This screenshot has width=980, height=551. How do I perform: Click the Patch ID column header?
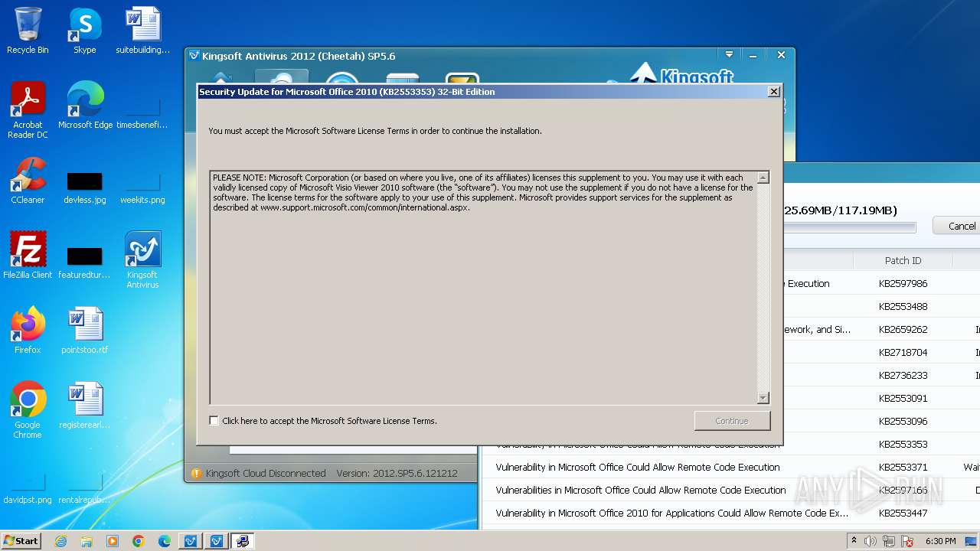tap(903, 260)
